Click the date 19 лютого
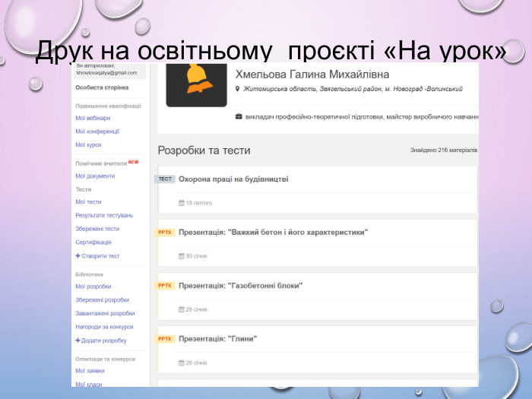 point(199,203)
